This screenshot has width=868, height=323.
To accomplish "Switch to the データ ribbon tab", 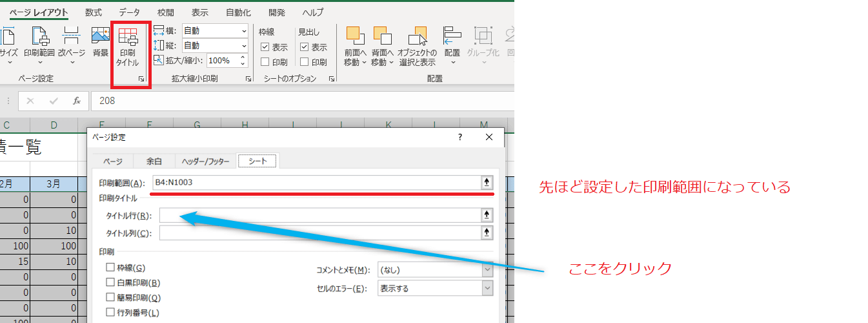I will pyautogui.click(x=129, y=12).
